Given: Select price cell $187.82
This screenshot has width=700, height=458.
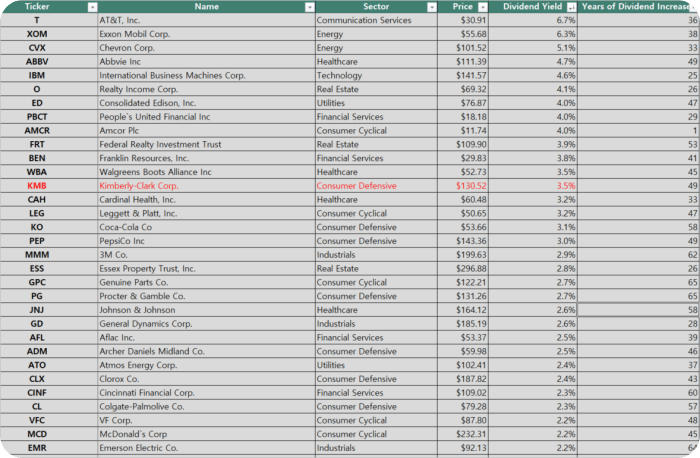Looking at the screenshot, I should [x=463, y=380].
